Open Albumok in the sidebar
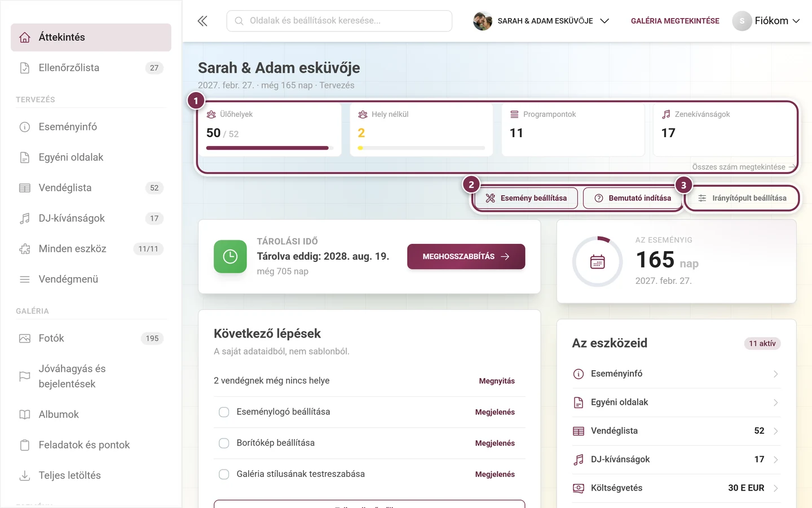 pyautogui.click(x=91, y=415)
